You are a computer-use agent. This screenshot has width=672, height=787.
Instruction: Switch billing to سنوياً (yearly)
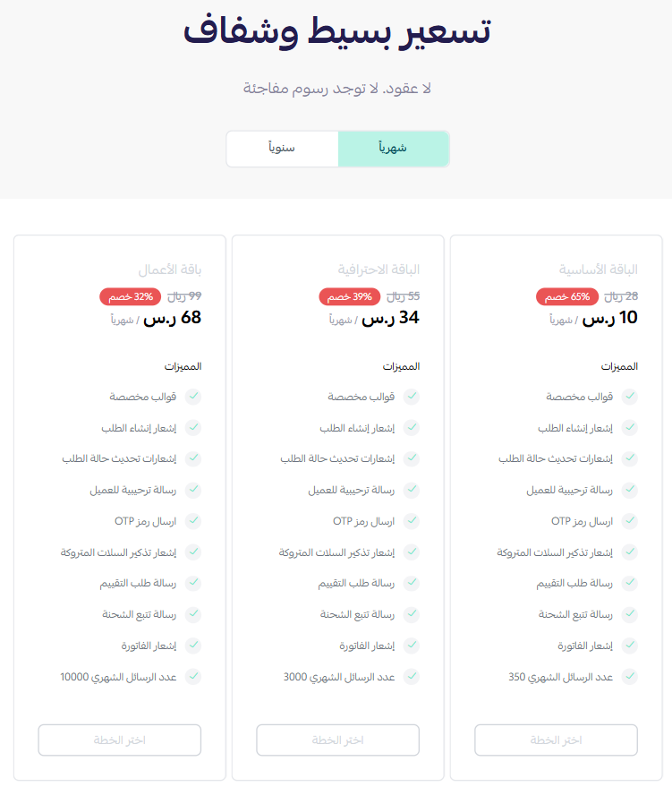(x=283, y=149)
